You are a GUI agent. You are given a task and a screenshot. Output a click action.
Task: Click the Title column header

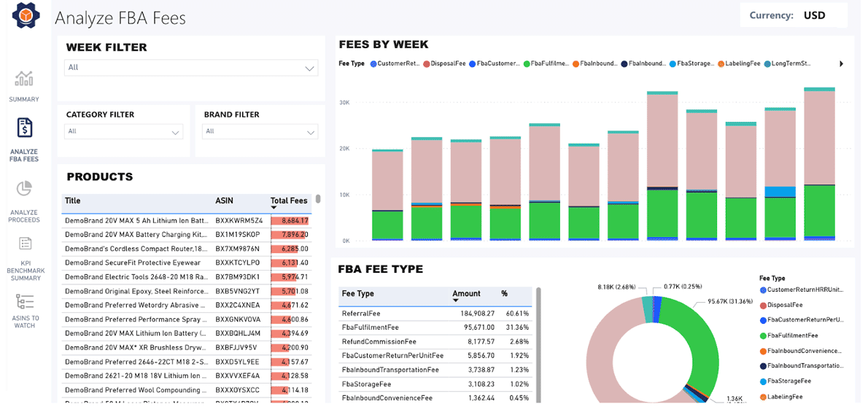tap(73, 201)
